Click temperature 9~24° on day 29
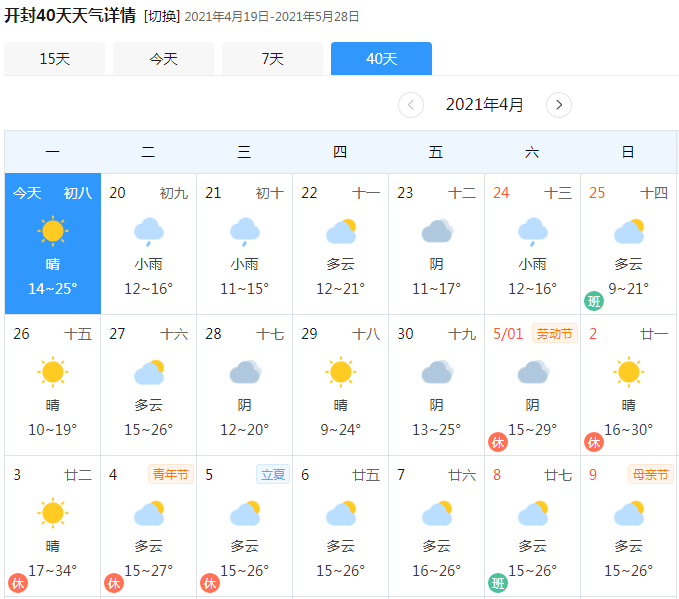 pyautogui.click(x=341, y=429)
